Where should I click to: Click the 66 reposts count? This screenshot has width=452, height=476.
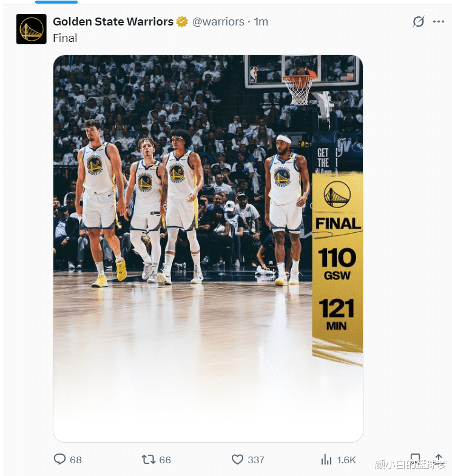click(164, 460)
